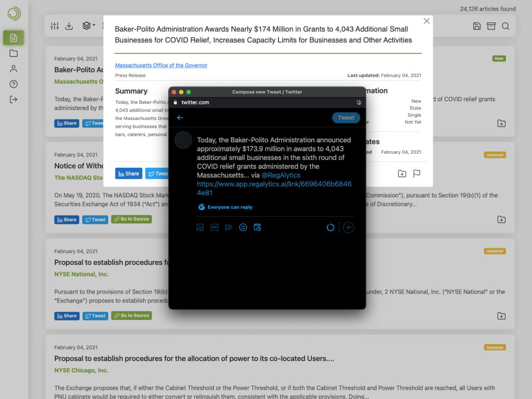Add an image to the tweet

pyautogui.click(x=200, y=228)
